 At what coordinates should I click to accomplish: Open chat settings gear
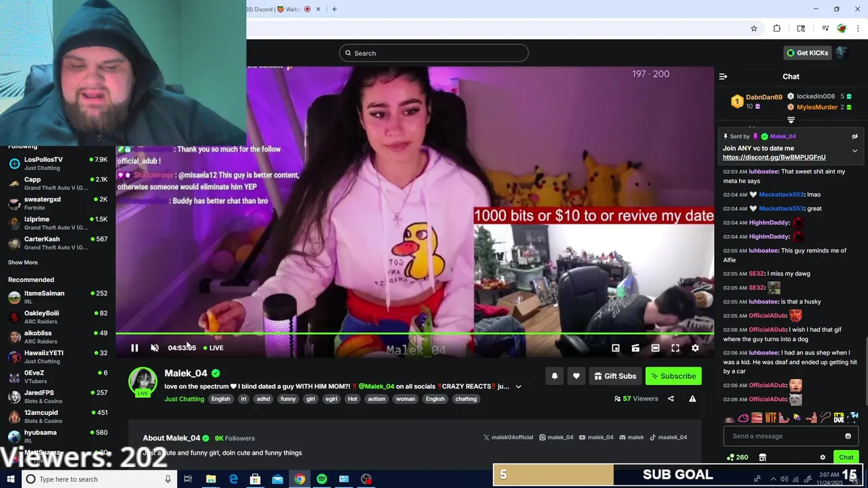823,457
